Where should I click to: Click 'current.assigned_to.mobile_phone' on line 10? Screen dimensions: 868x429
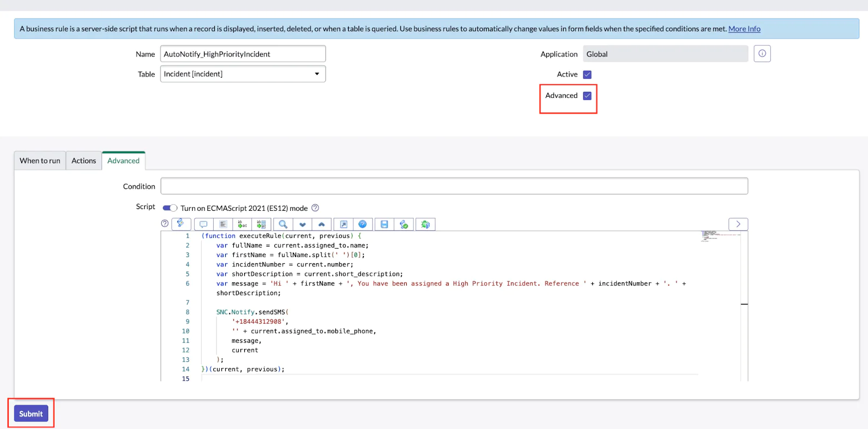(x=311, y=331)
